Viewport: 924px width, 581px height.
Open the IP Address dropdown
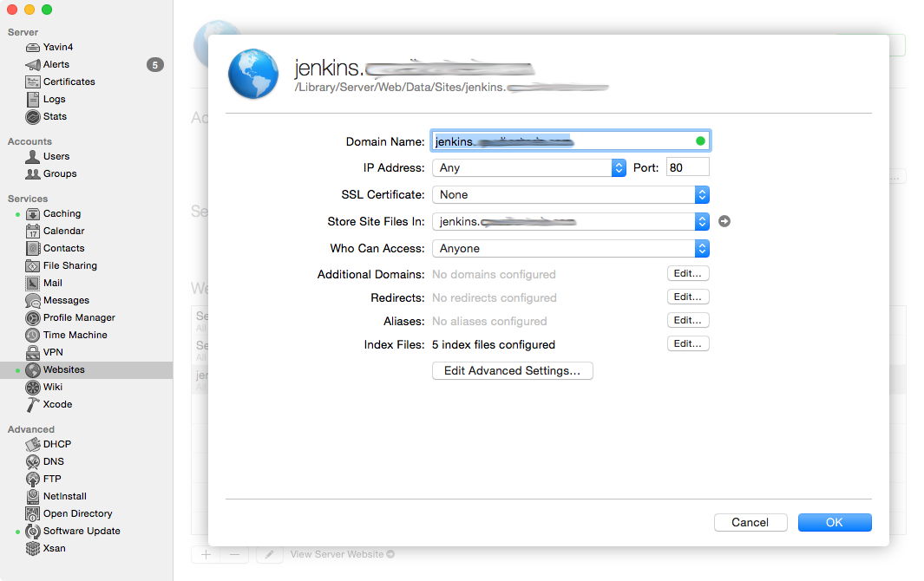528,168
